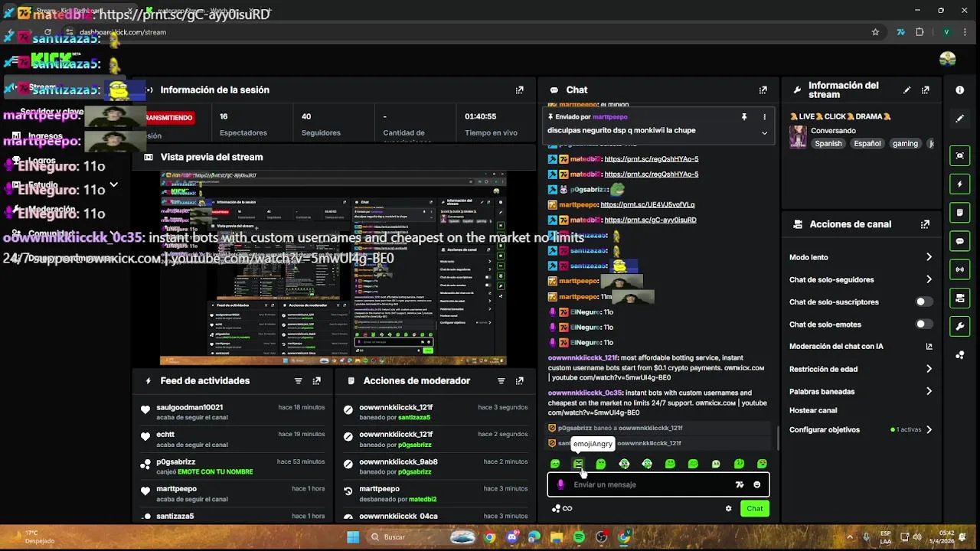The width and height of the screenshot is (980, 551).
Task: Pop out the Acciones de moderador panel
Action: (x=520, y=380)
